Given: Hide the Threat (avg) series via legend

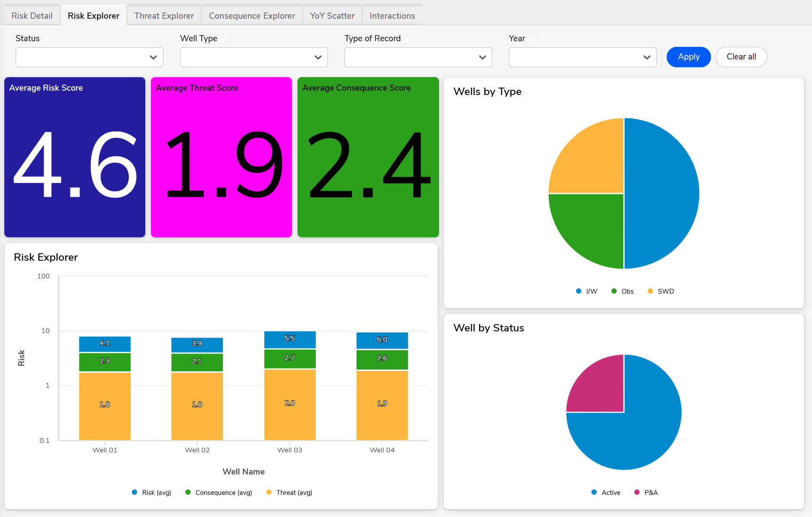Looking at the screenshot, I should click(289, 492).
